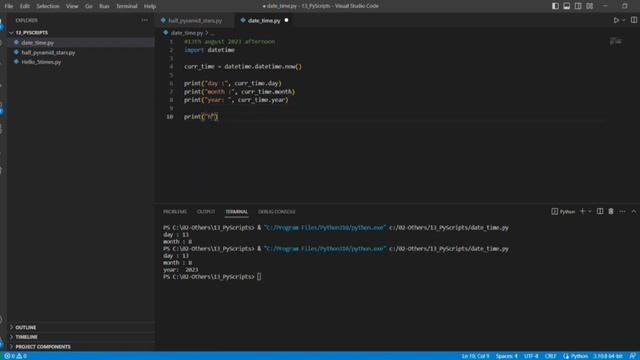640x360 pixels.
Task: Select the date_time.py editor tab
Action: coord(264,20)
